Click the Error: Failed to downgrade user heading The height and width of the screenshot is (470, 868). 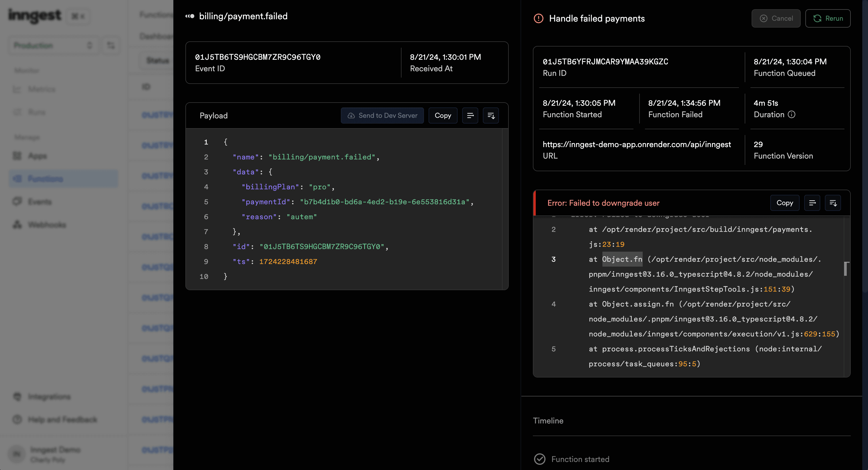pyautogui.click(x=603, y=203)
